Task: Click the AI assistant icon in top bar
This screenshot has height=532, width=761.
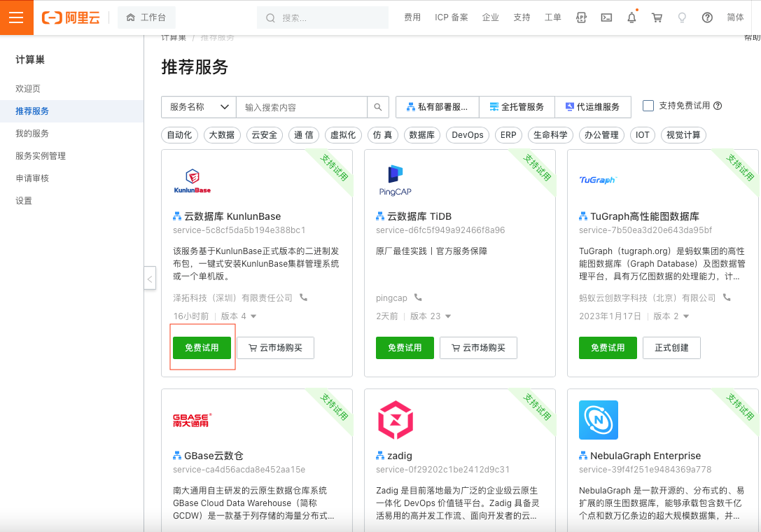Action: pos(581,18)
